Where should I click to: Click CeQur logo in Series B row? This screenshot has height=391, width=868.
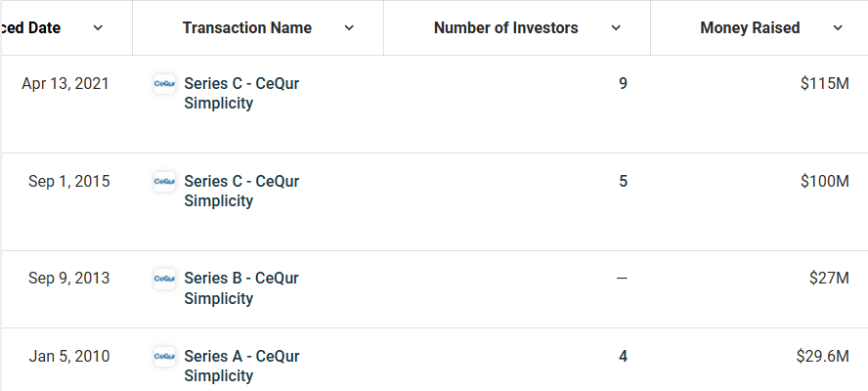click(x=164, y=280)
